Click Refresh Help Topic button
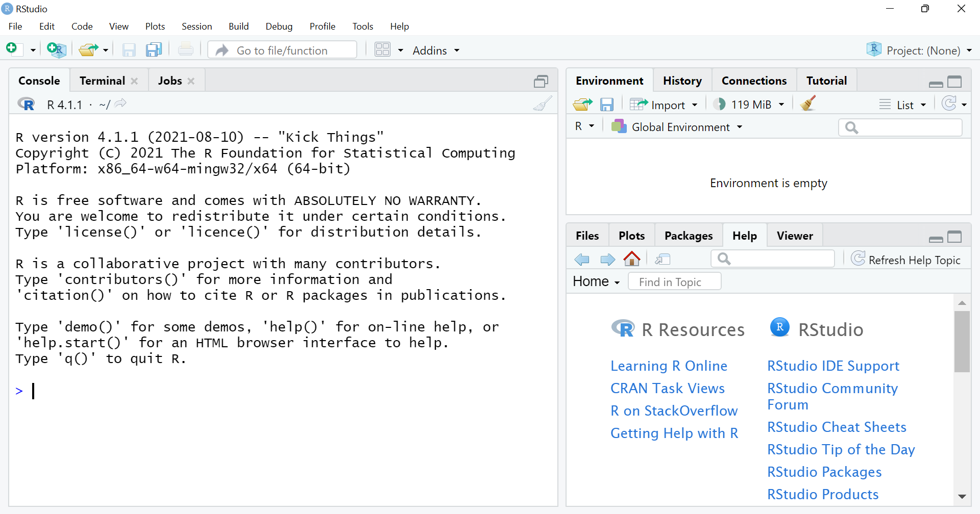 point(905,260)
